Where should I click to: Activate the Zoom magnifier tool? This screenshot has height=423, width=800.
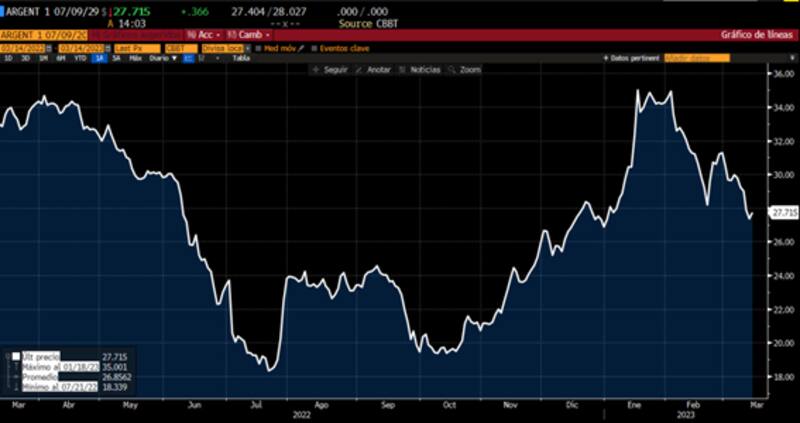pyautogui.click(x=453, y=70)
